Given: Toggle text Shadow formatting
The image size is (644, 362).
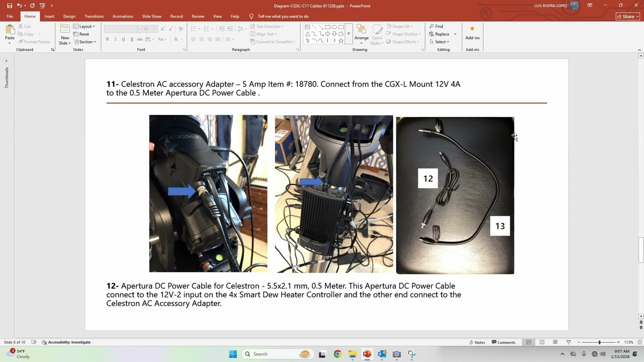Looking at the screenshot, I should coord(132,39).
